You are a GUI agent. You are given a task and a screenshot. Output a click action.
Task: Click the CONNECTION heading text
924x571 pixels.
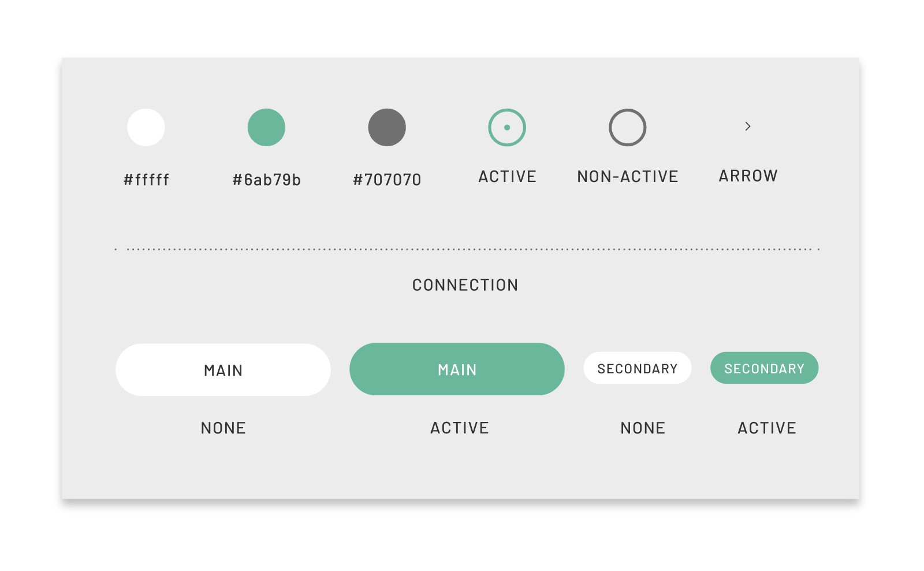tap(465, 285)
